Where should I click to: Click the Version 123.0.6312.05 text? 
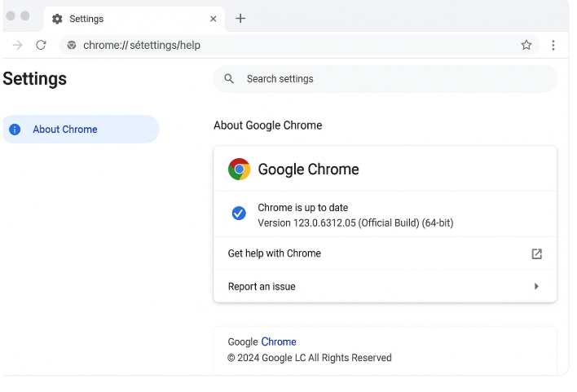point(355,223)
